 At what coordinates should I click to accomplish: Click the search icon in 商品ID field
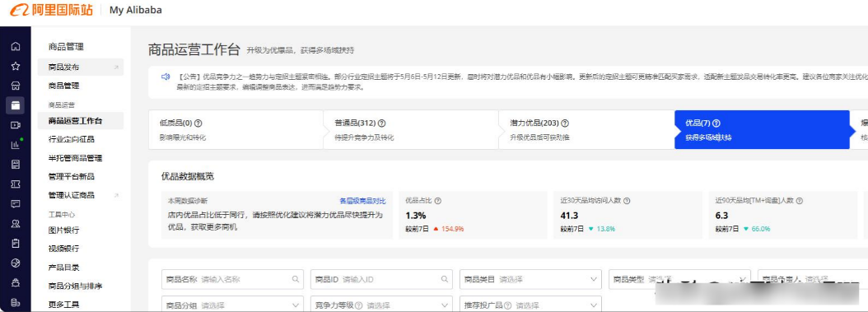click(445, 279)
